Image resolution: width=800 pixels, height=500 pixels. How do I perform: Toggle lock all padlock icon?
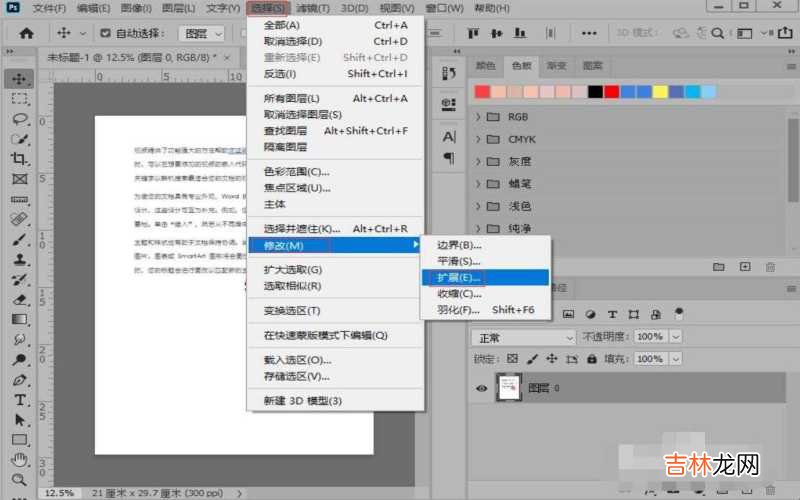[591, 359]
